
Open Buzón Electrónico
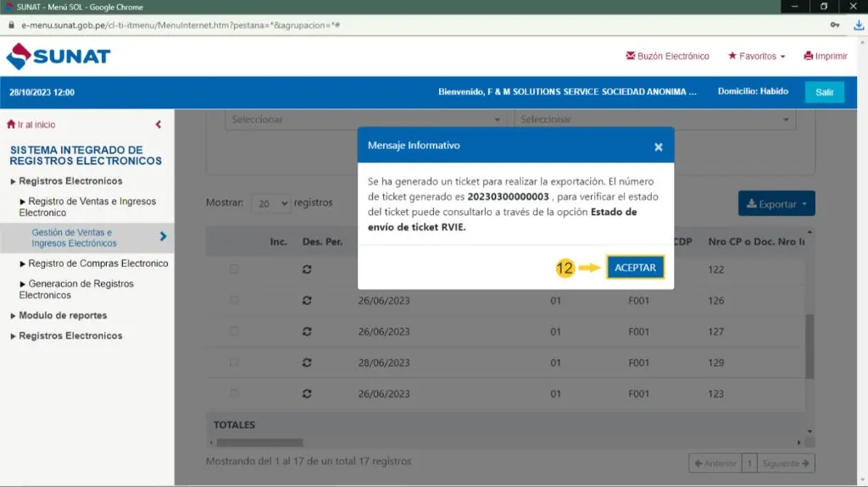pyautogui.click(x=667, y=57)
